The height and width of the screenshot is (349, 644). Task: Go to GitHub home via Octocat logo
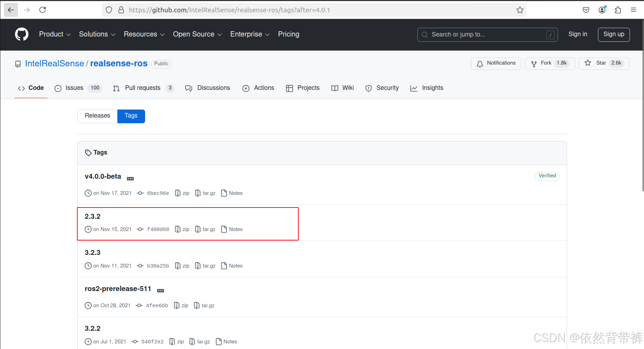22,34
